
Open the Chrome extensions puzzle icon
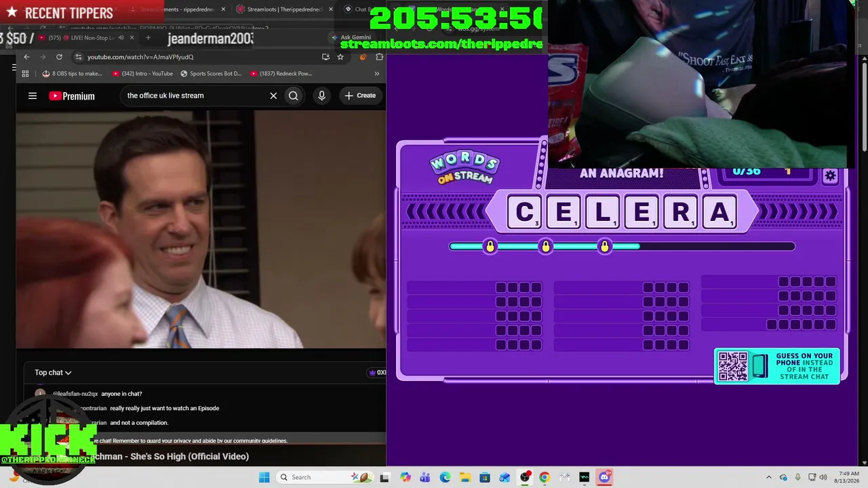tap(379, 57)
